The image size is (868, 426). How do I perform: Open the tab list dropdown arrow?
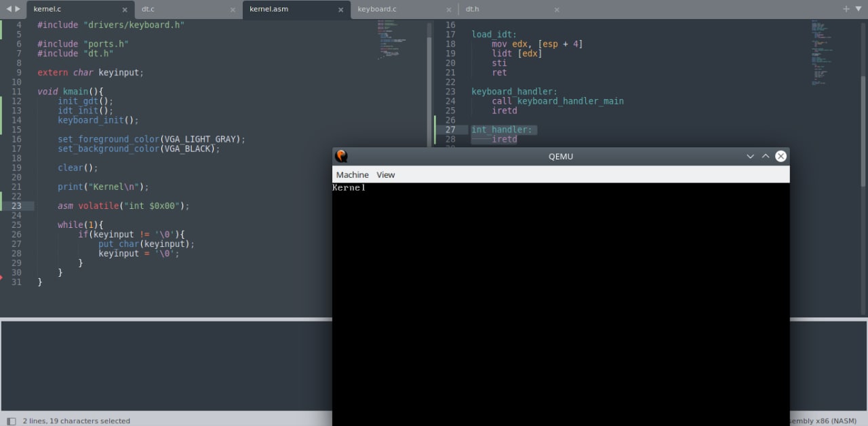859,9
